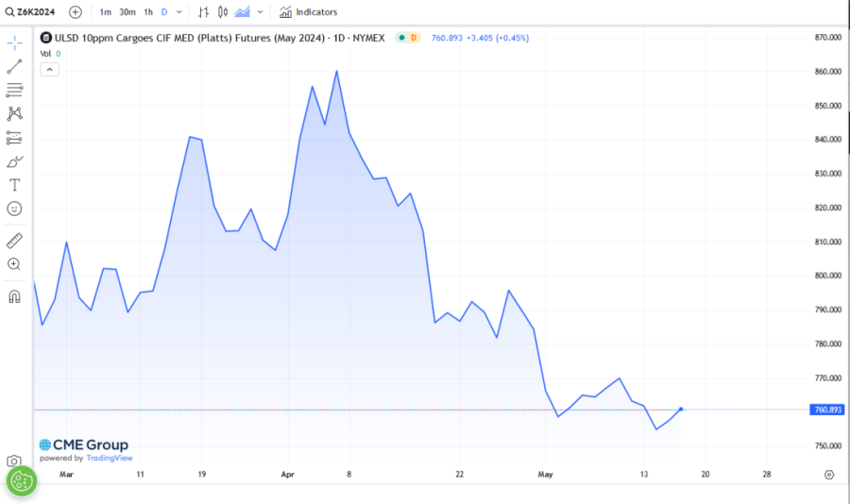
Task: Select the bars chart type
Action: [x=203, y=12]
